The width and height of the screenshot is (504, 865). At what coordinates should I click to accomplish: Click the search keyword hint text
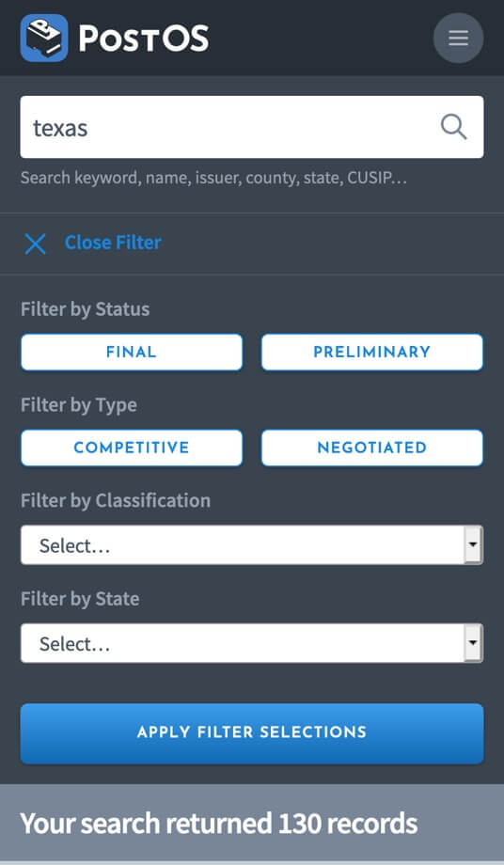(x=214, y=178)
